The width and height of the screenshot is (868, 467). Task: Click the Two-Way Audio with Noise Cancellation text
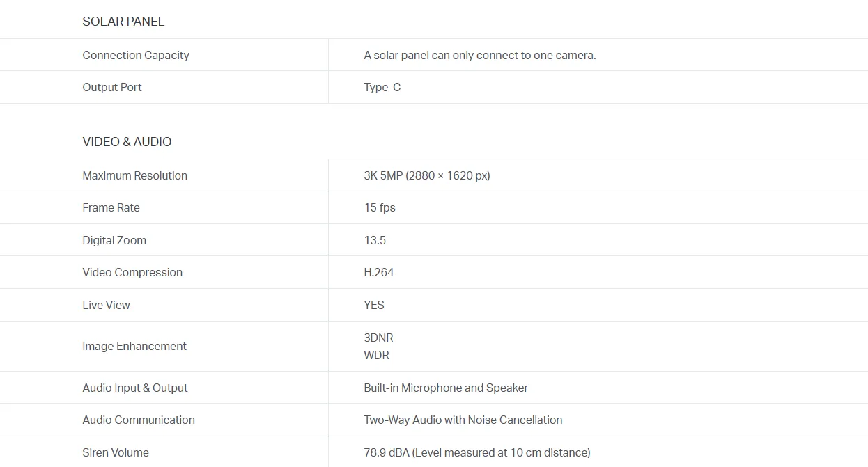[463, 420]
